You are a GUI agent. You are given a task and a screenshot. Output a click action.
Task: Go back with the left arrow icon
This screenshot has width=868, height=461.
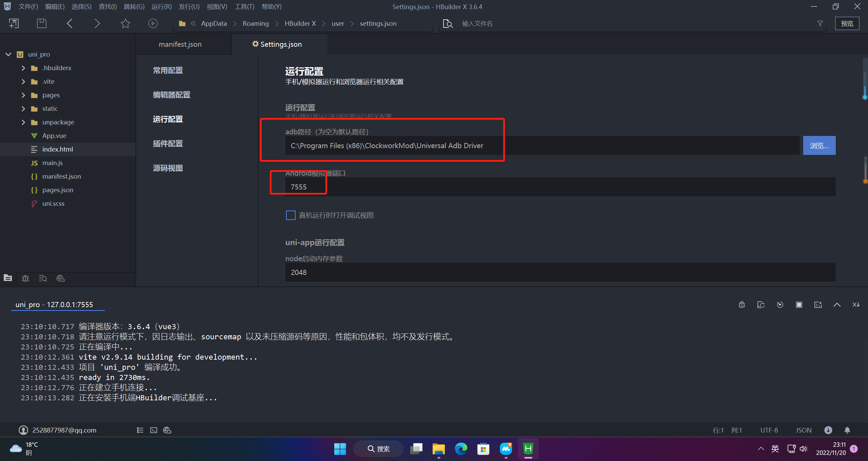point(70,23)
